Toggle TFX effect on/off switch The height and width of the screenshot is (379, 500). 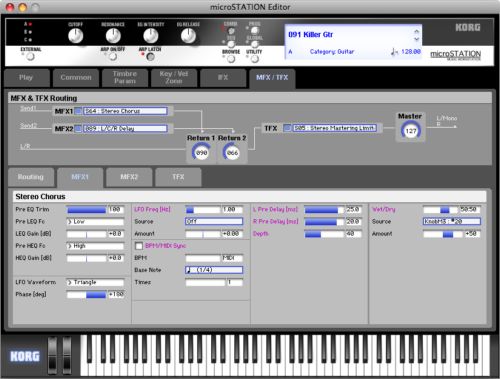tap(287, 128)
